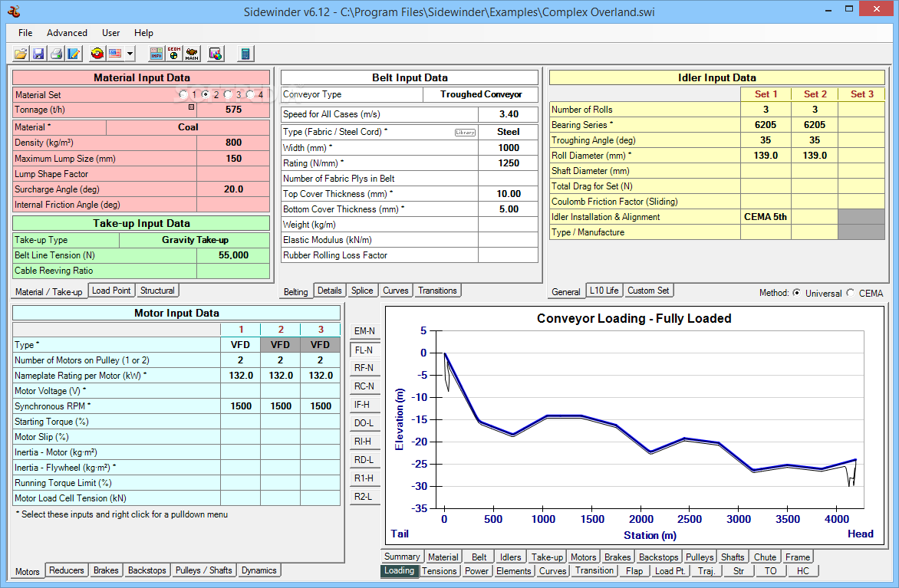Open the INFO toolbar icon
Screen dimensions: 899x588
(156, 54)
